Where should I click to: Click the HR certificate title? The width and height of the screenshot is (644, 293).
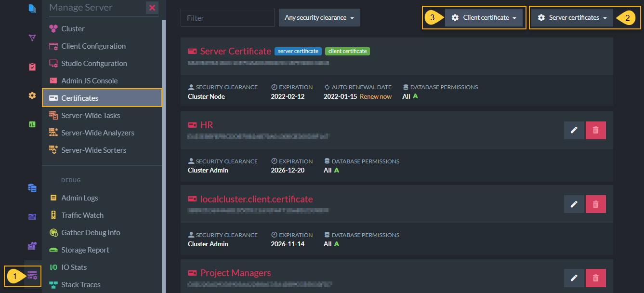point(207,125)
